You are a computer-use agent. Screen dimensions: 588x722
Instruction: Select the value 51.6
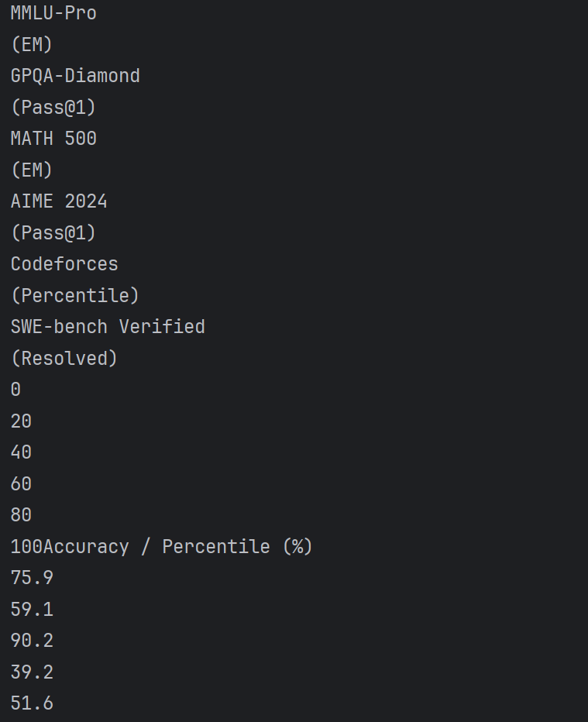click(32, 703)
